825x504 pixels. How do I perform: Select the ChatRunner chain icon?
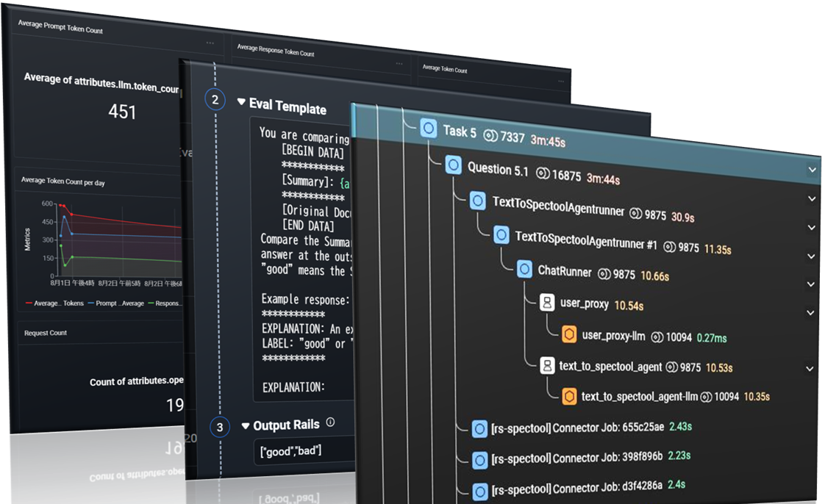[x=524, y=270]
